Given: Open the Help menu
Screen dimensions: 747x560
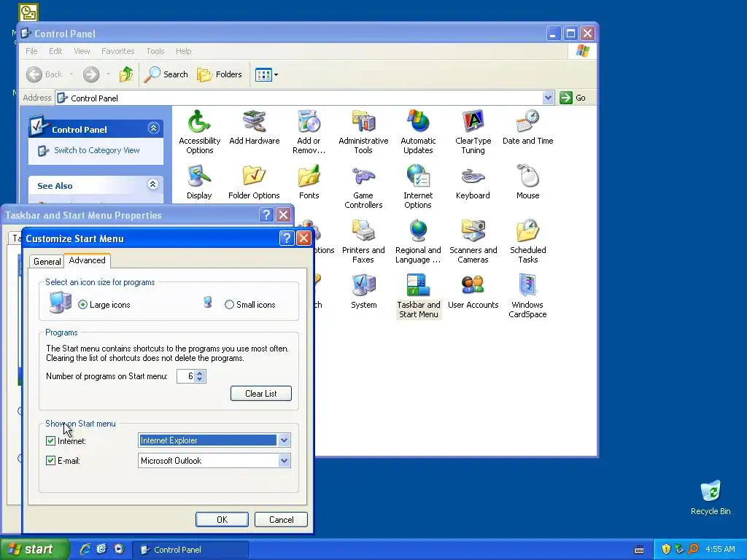Looking at the screenshot, I should [183, 51].
